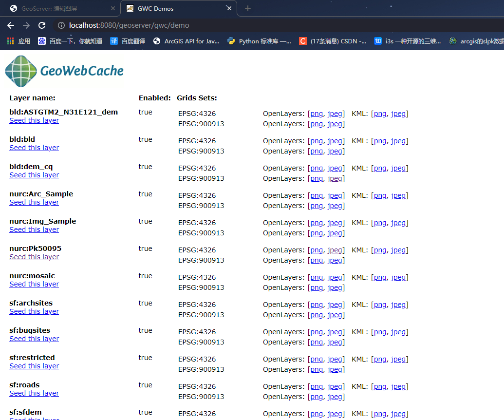Open nurc:Img_Sample EPSG:900913 OpenLayers png demo

click(x=317, y=233)
